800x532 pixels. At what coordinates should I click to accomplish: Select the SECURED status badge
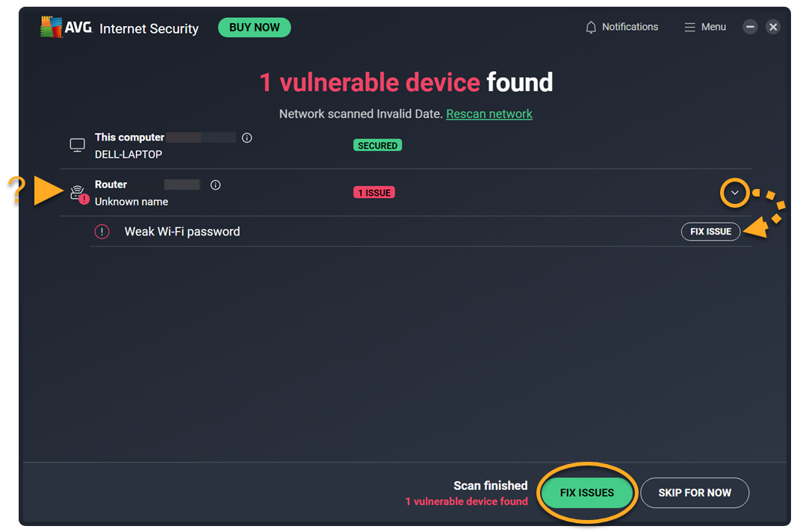377,146
